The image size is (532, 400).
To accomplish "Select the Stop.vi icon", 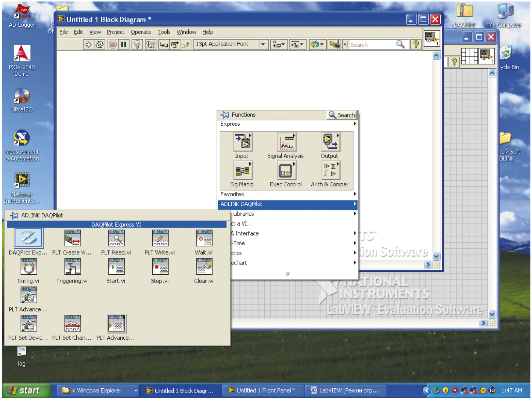I will (x=161, y=267).
